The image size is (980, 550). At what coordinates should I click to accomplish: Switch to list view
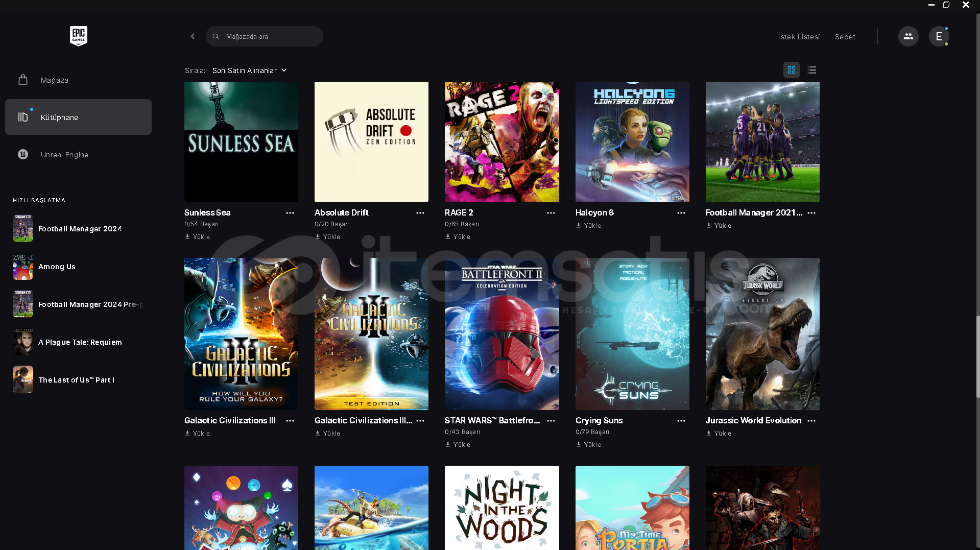click(x=811, y=70)
